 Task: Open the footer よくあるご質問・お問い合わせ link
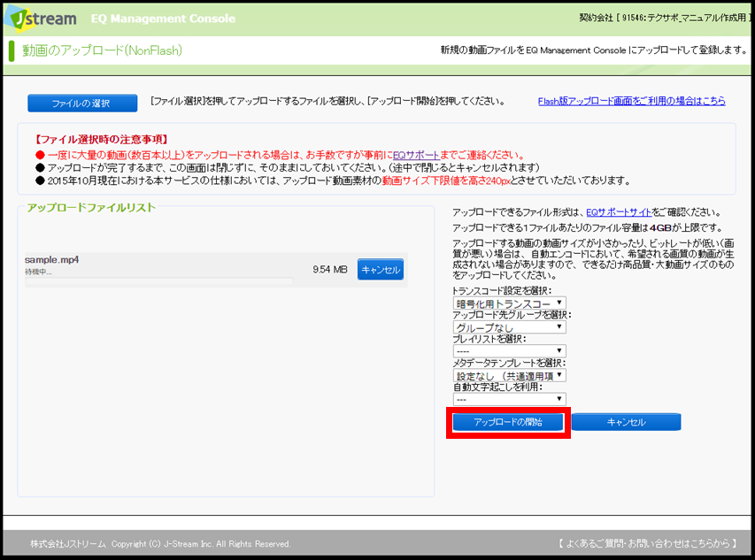(648, 543)
